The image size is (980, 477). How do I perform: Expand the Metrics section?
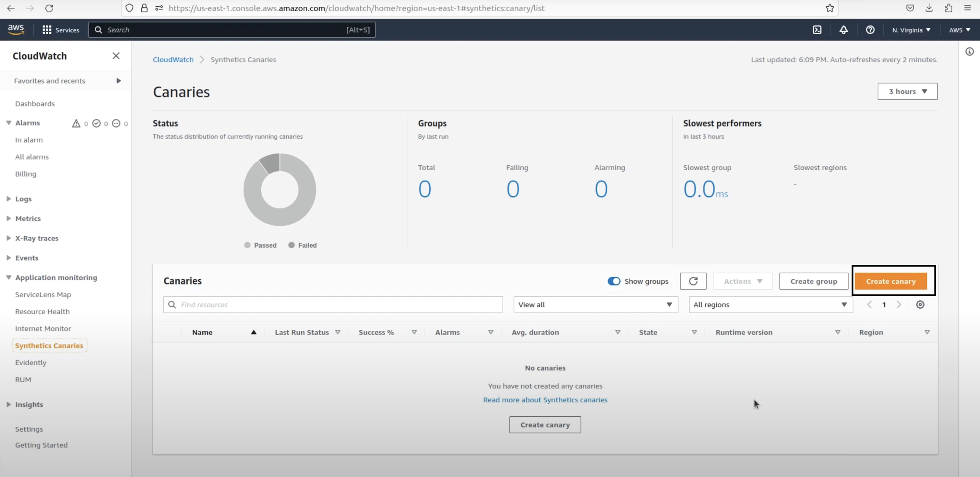pos(9,218)
